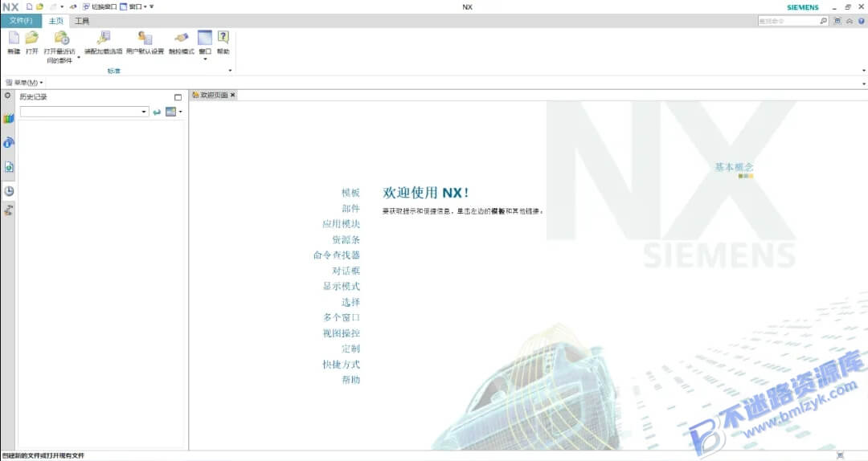Toggle full screen icon beside search box
The image size is (868, 461).
[x=837, y=21]
